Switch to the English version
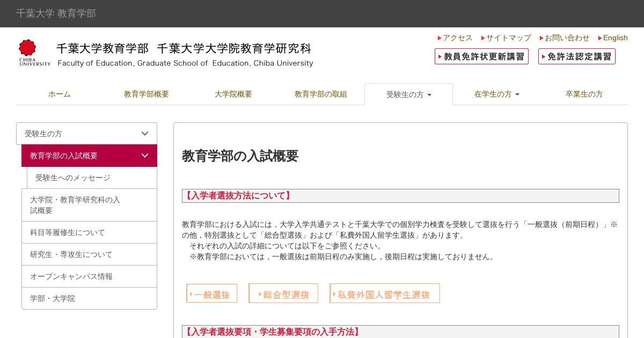Image resolution: width=644 pixels, height=338 pixels. pyautogui.click(x=613, y=38)
